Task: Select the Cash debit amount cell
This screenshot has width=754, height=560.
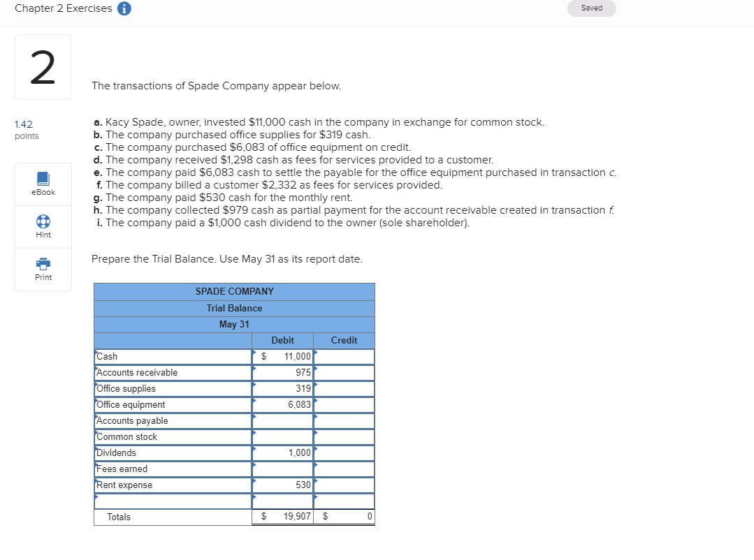Action: [282, 356]
